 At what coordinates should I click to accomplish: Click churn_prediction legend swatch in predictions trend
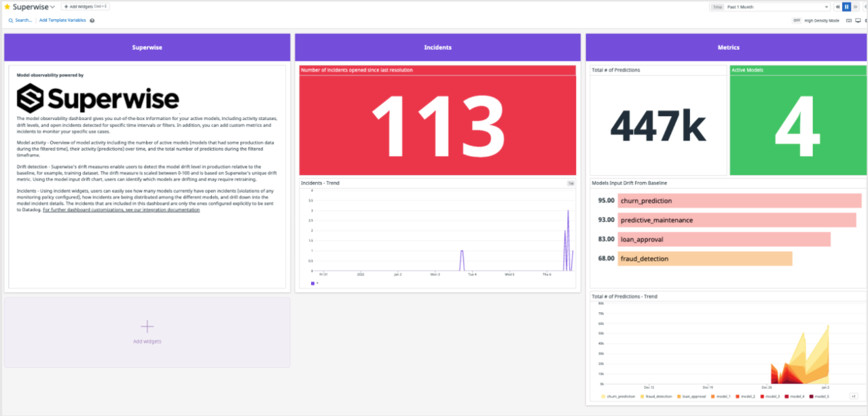click(602, 396)
